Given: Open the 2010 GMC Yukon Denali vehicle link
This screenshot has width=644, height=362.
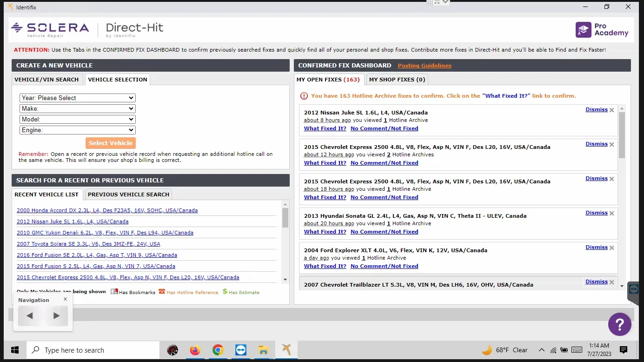Looking at the screenshot, I should [x=105, y=233].
